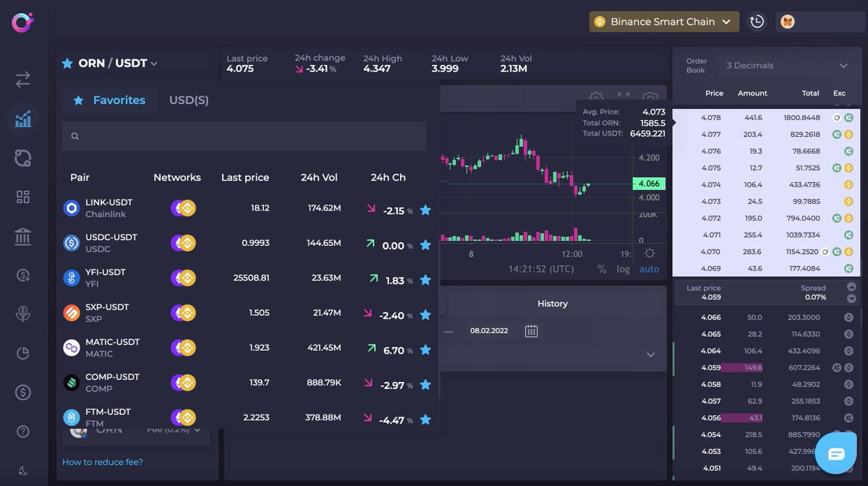Screen dimensions: 868x486
Task: Open the plant farming icon in sidebar
Action: pos(23,314)
